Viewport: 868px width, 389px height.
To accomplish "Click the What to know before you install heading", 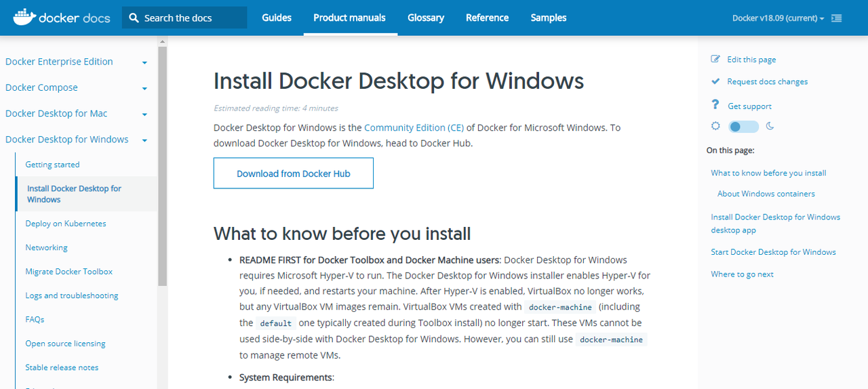I will [342, 234].
